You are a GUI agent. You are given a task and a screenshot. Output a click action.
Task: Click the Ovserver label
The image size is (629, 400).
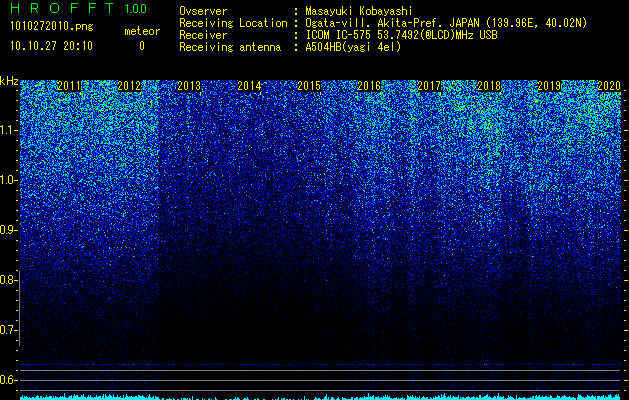click(203, 11)
